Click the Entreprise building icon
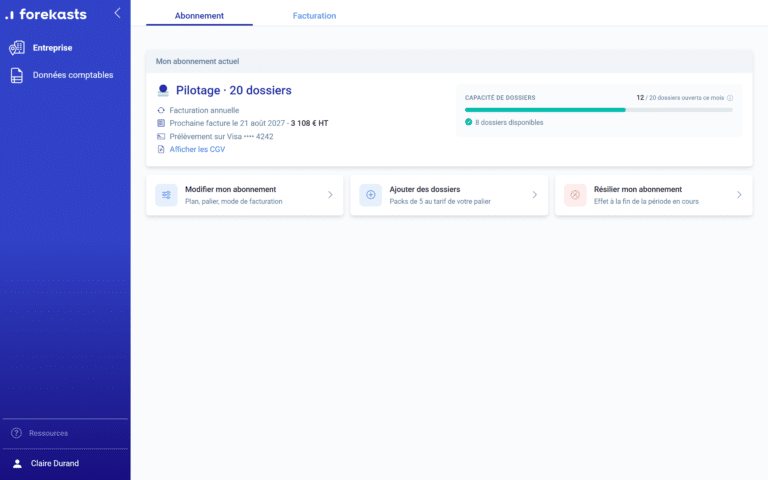768x480 pixels. coord(17,48)
